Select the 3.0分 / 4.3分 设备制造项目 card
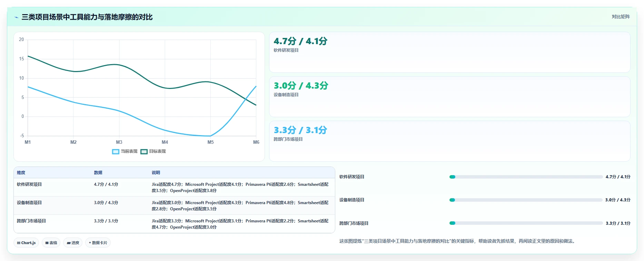This screenshot has height=261, width=644. coord(449,97)
